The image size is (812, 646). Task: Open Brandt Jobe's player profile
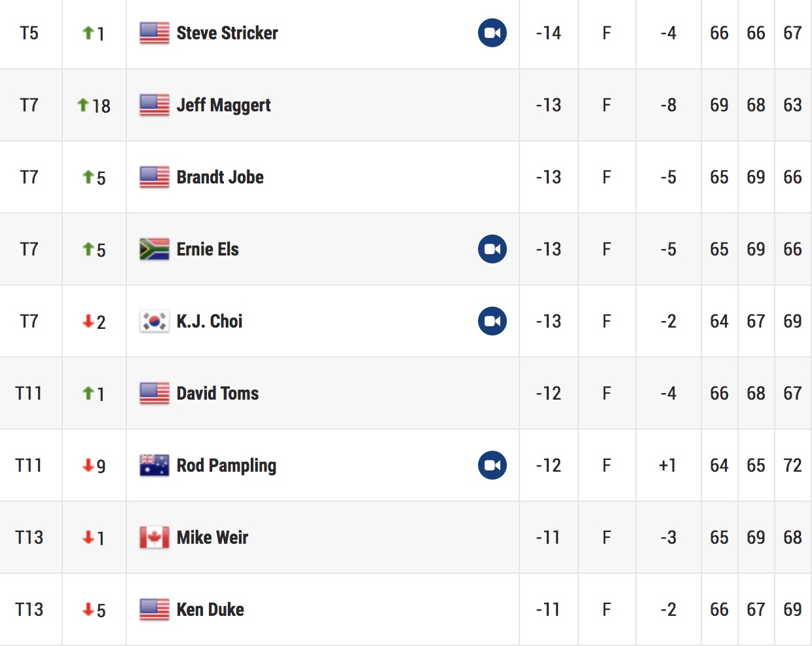coord(220,177)
